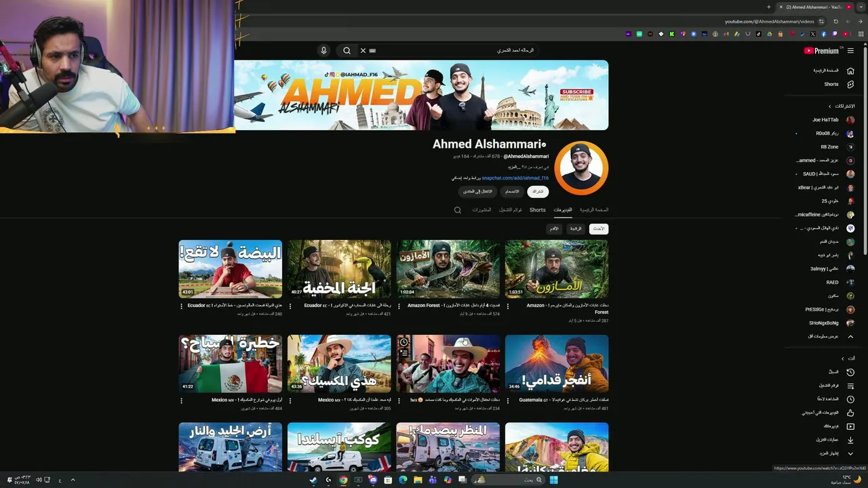
Task: Open the History icon in the sidebar
Action: tap(850, 372)
